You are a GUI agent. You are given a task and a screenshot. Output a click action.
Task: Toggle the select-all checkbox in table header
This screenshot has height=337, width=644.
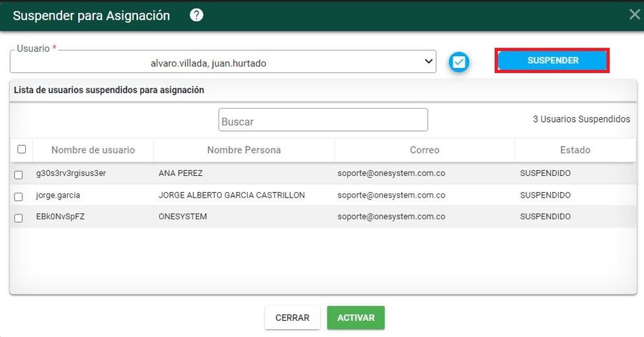click(x=22, y=149)
